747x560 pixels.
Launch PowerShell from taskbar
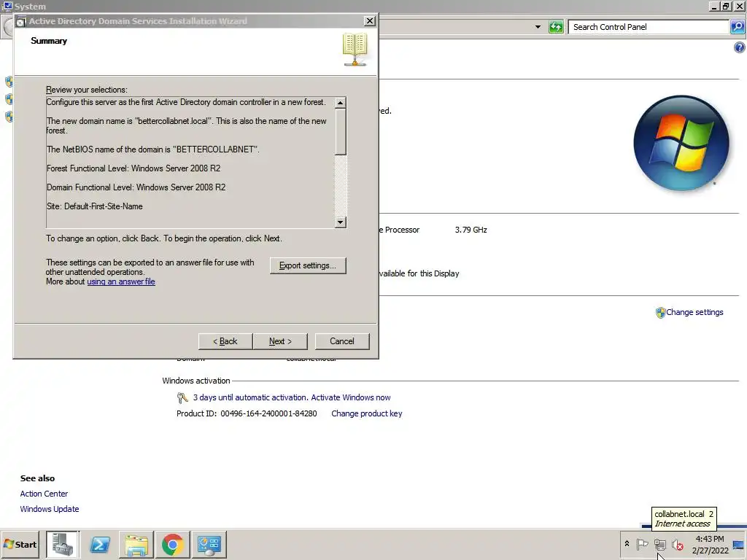point(99,544)
